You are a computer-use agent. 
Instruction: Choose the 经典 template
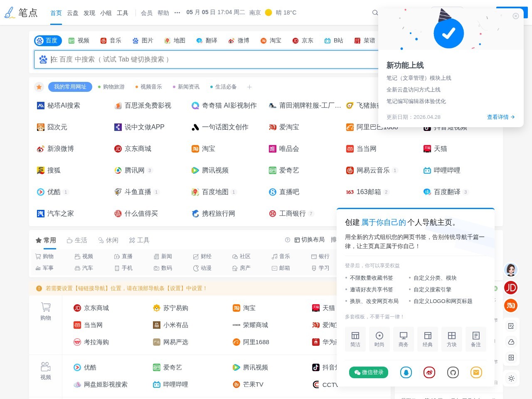pos(428,339)
